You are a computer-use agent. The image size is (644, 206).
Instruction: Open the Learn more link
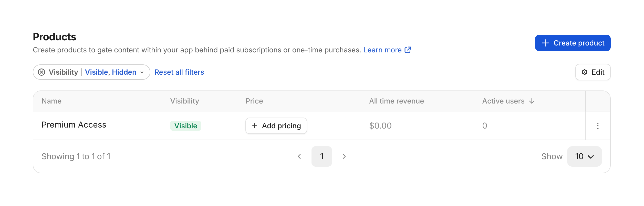382,50
